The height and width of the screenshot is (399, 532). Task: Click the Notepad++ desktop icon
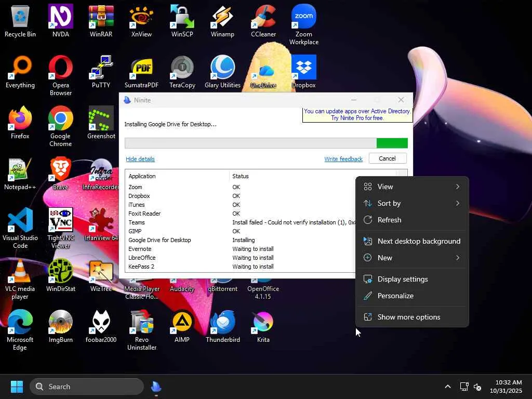[20, 174]
